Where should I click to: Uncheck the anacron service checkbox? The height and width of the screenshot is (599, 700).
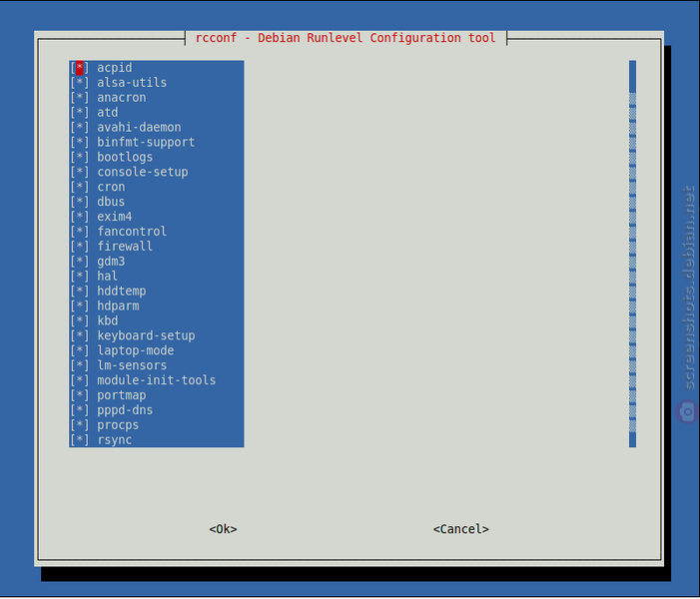click(x=80, y=98)
